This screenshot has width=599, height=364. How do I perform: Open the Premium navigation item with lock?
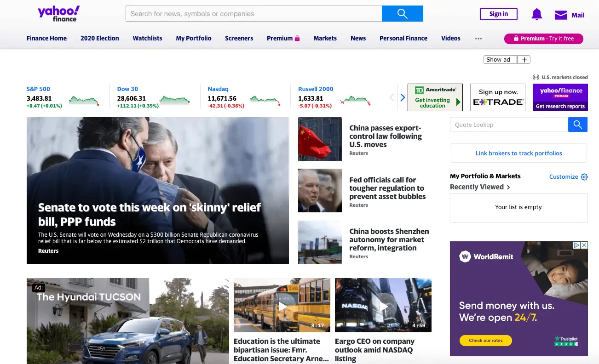283,38
